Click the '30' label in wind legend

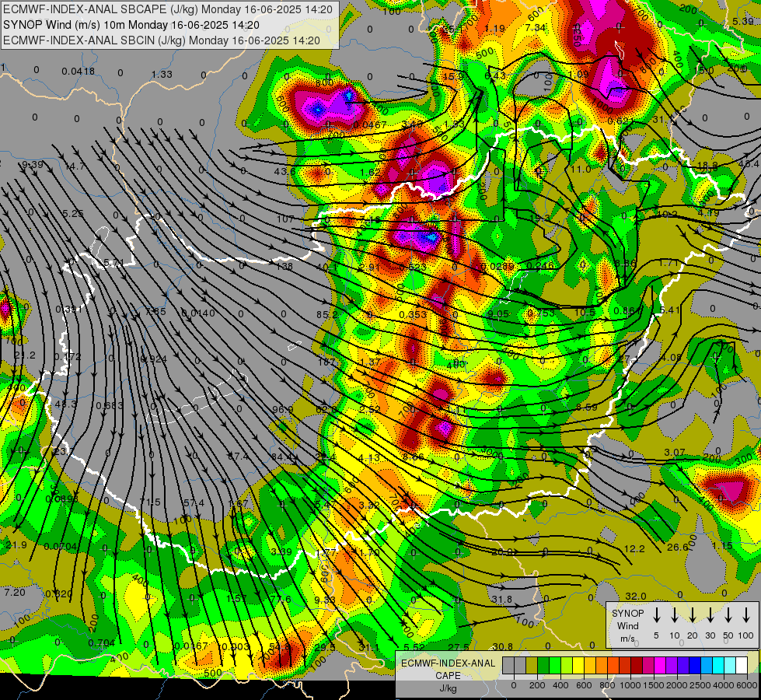coord(710,635)
